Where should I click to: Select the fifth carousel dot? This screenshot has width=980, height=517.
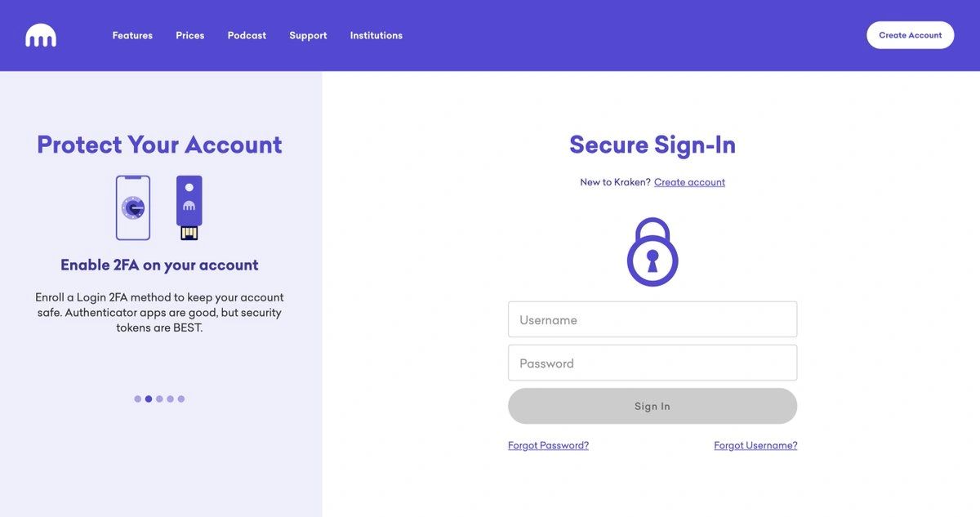click(181, 399)
